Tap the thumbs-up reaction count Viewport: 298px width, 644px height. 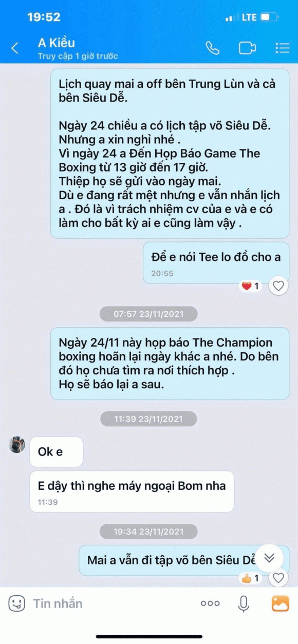pos(251,578)
